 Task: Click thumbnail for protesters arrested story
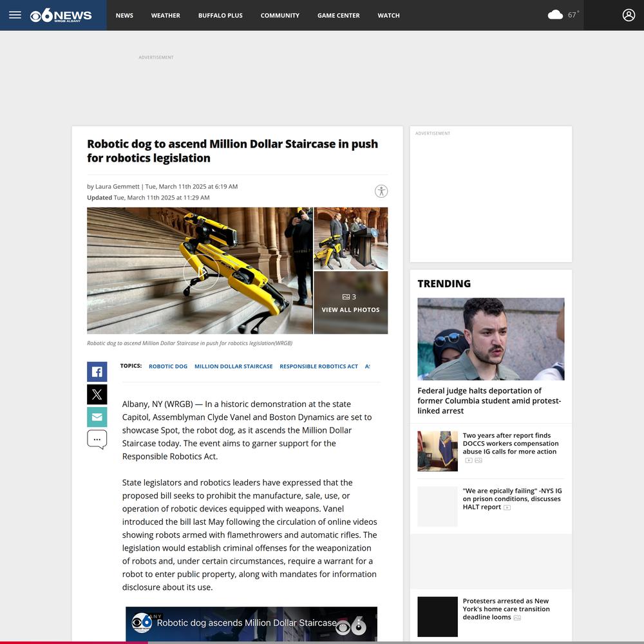pyautogui.click(x=437, y=617)
